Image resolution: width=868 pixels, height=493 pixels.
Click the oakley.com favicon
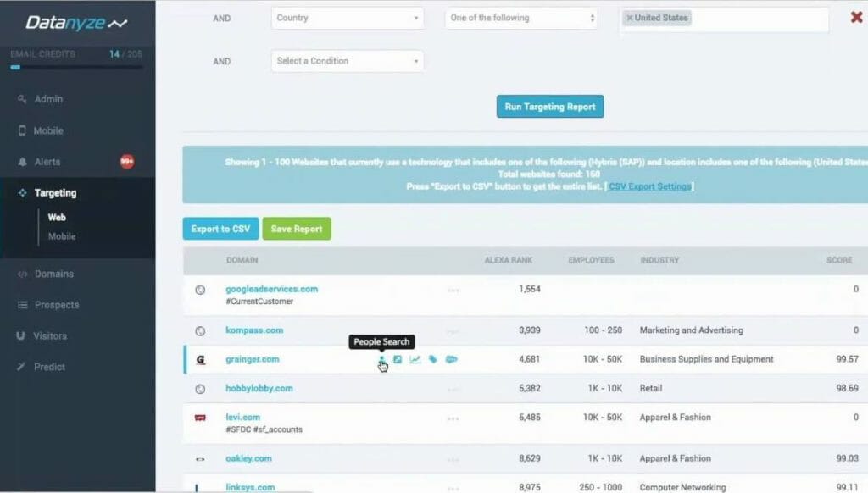[x=200, y=459]
